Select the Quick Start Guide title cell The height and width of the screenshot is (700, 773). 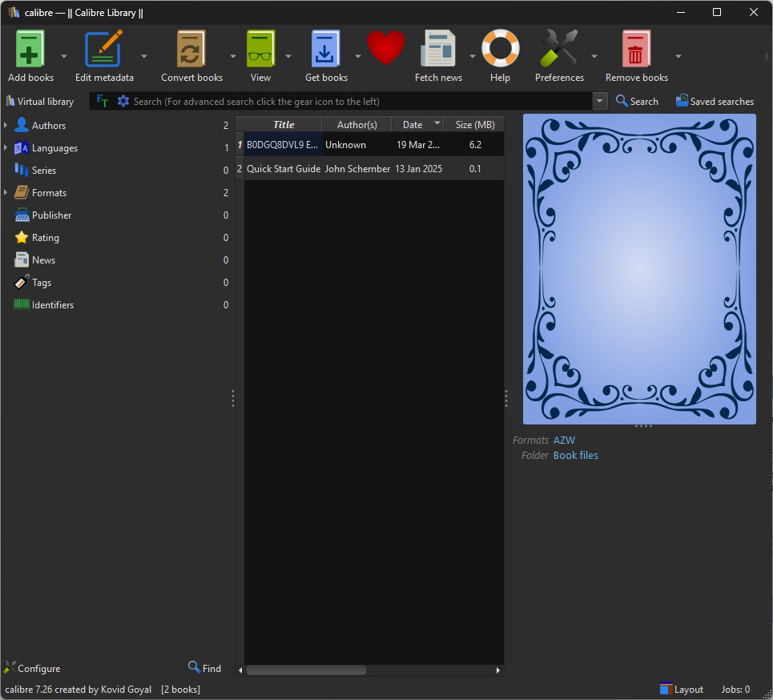[283, 168]
